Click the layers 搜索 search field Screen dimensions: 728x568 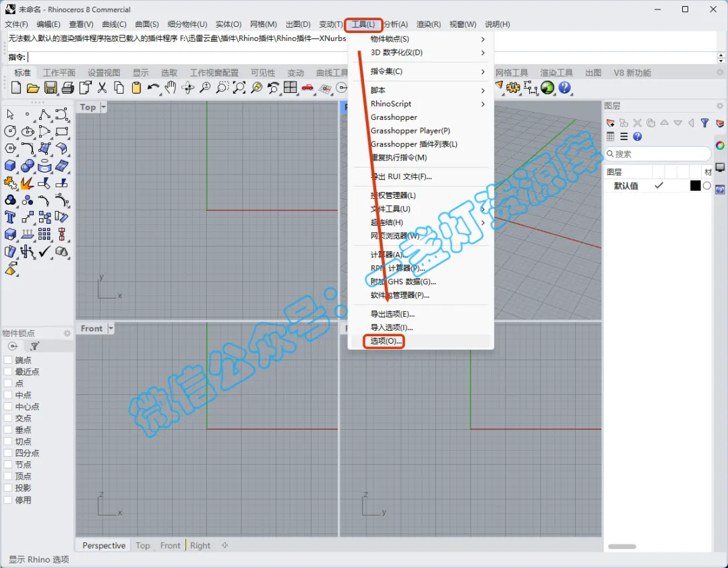pos(658,154)
